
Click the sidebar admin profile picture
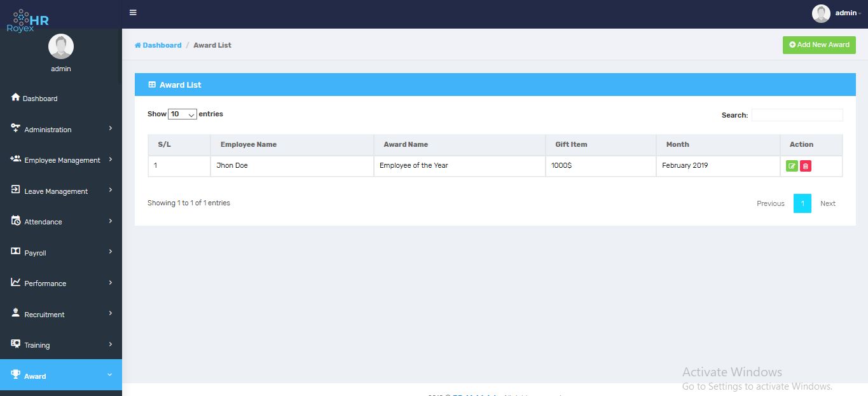pos(61,46)
